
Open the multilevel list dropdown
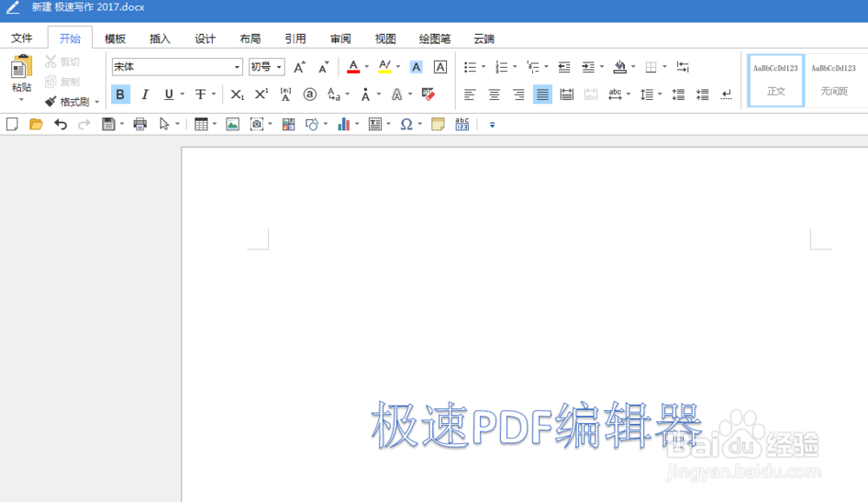[546, 67]
